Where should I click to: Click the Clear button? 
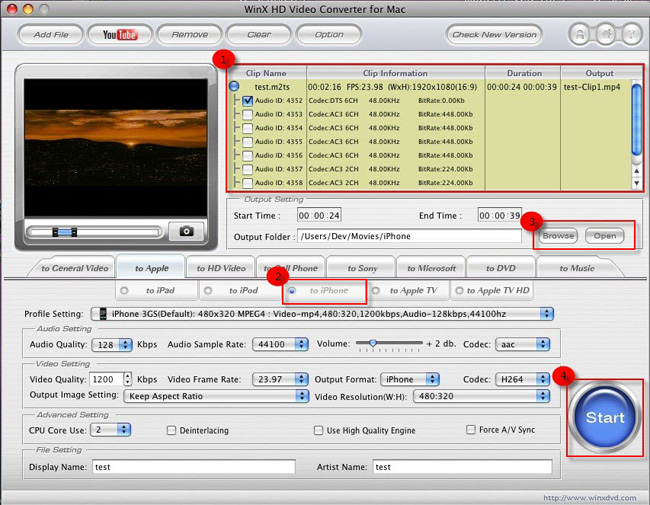pos(259,34)
